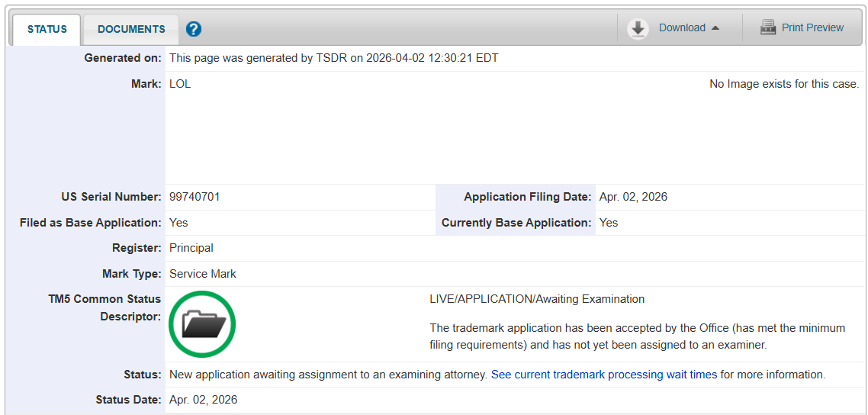Click the printer icon
This screenshot has height=415, width=868.
768,27
